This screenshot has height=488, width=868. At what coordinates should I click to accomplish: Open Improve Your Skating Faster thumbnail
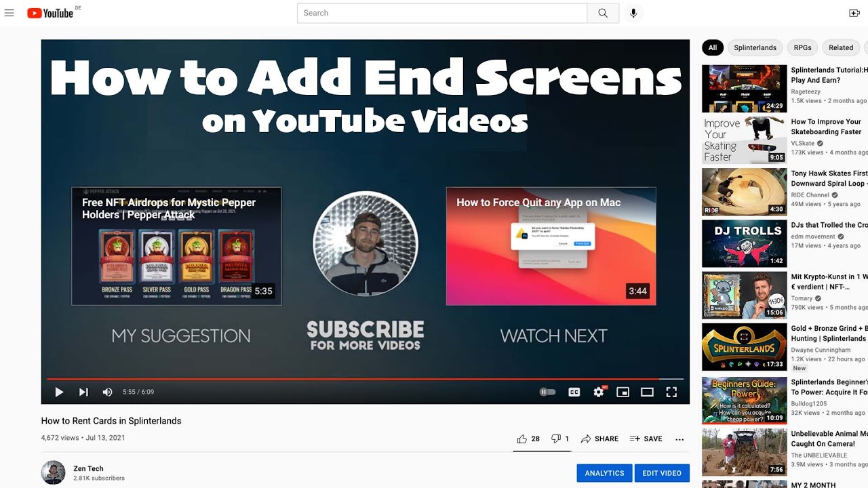point(744,140)
